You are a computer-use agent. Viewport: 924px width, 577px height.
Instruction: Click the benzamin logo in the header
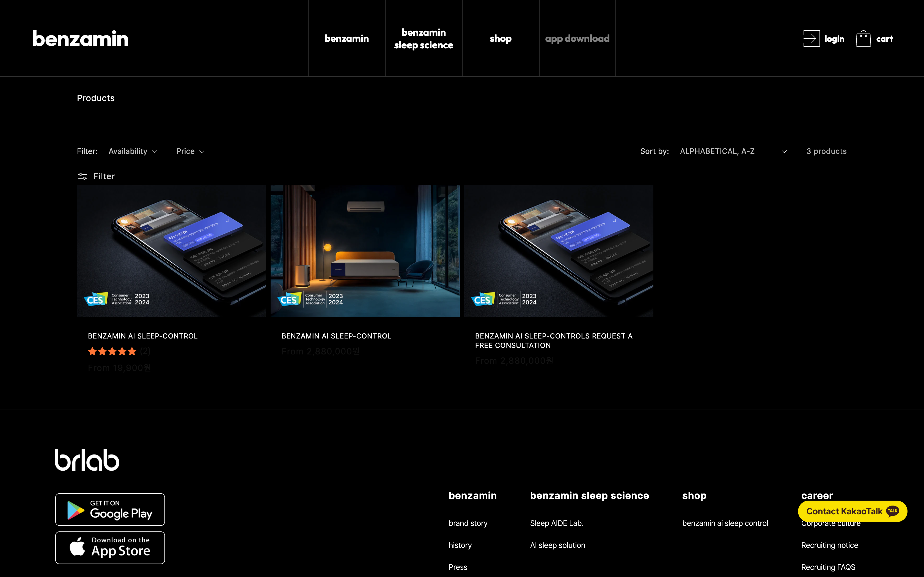tap(81, 38)
